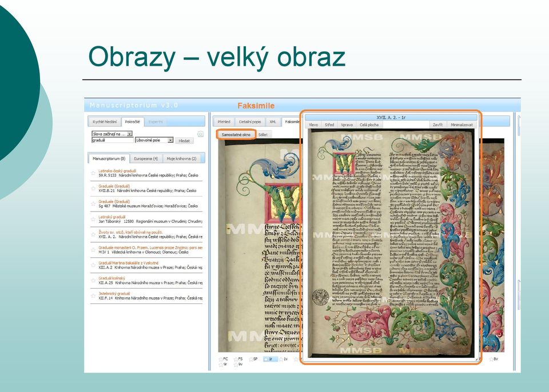Image resolution: width=549 pixels, height=392 pixels.
Task: Star the Latinský graduál result
Action: pyautogui.click(x=93, y=219)
